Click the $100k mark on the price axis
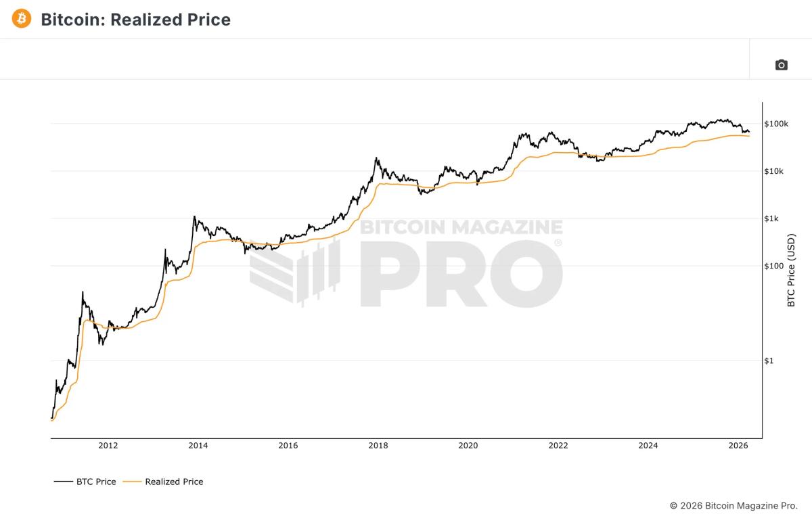 (775, 124)
